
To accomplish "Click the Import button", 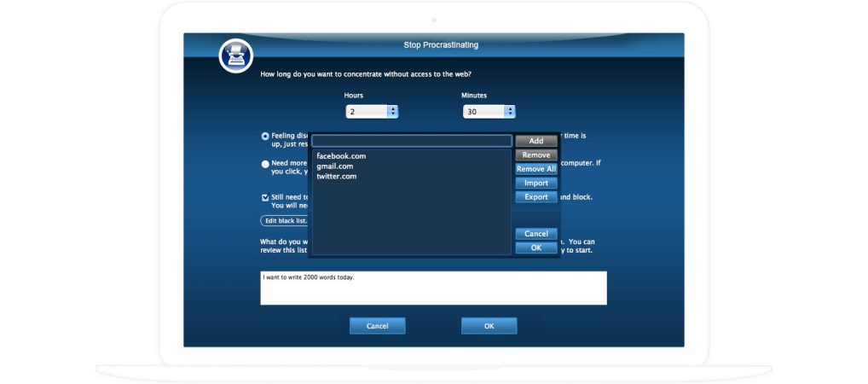I will [x=535, y=183].
